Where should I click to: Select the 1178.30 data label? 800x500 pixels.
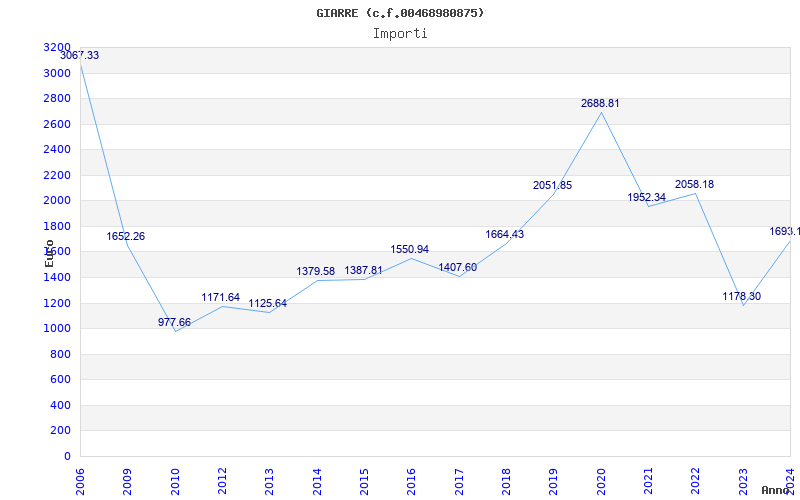pyautogui.click(x=742, y=296)
